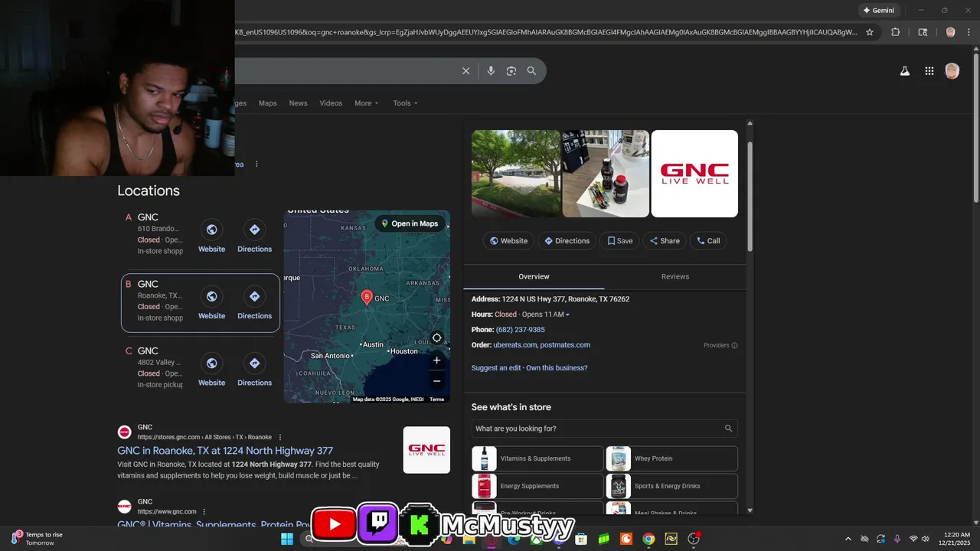Open search by image (Lens) icon

click(511, 71)
